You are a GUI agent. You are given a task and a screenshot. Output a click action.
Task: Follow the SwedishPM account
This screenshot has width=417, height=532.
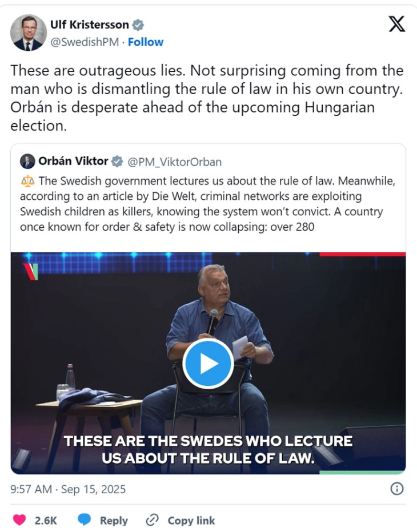pyautogui.click(x=146, y=42)
